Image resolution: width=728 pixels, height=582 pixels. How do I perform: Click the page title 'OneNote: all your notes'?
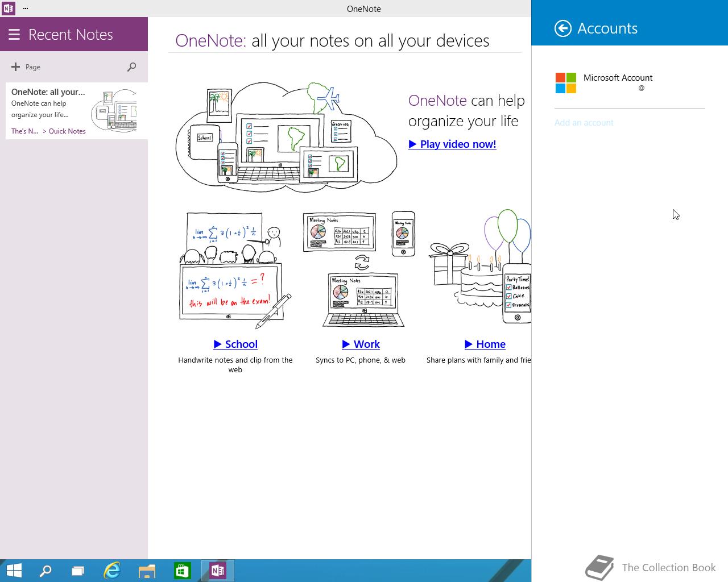(332, 41)
